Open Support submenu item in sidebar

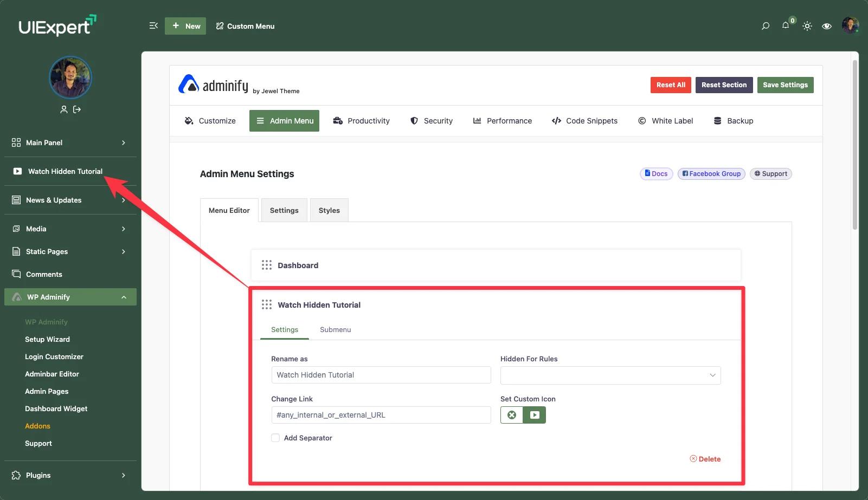click(38, 443)
